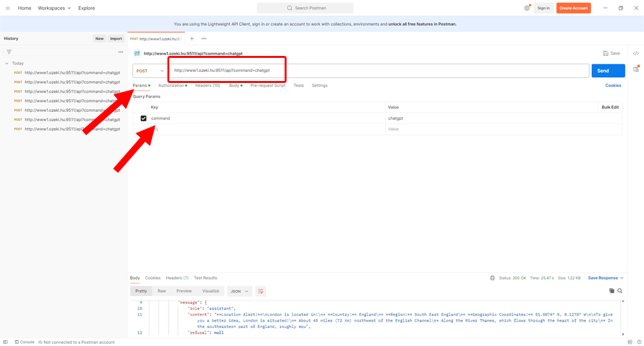Open Explore in top bar
644x346 pixels.
pos(87,8)
